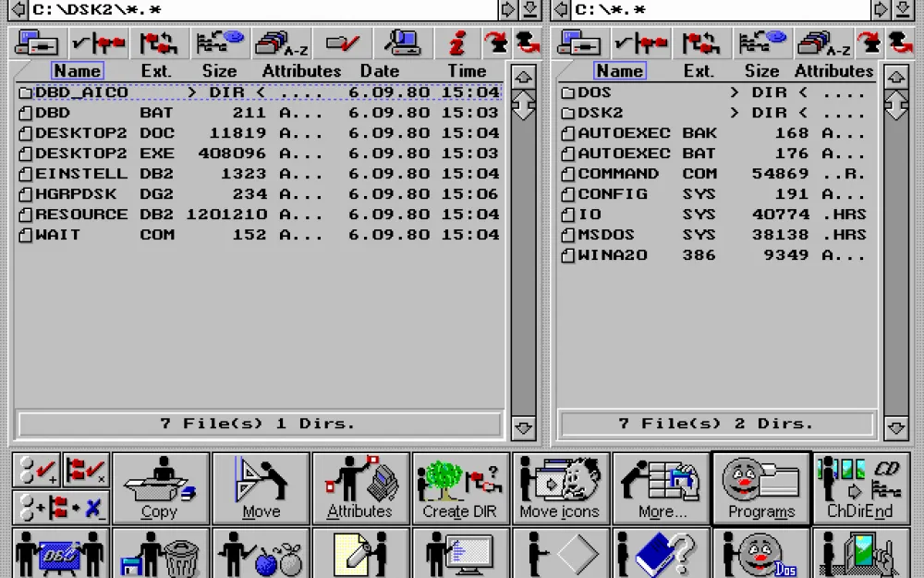Click the Attributes button
This screenshot has height=578, width=924.
click(x=360, y=489)
